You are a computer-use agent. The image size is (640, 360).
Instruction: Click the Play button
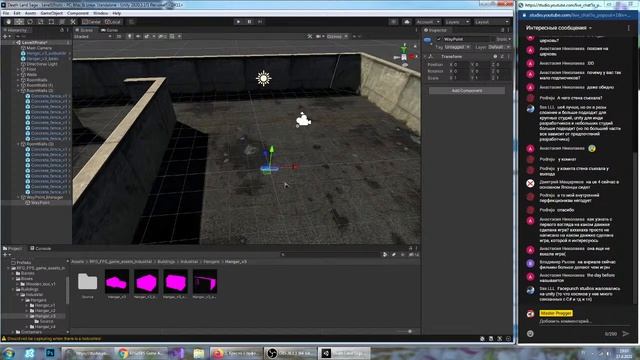[238, 22]
